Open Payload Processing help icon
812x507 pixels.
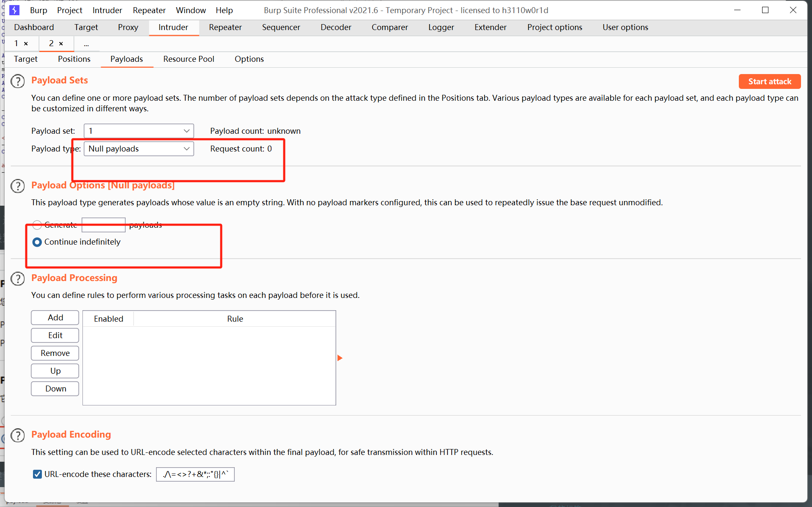[18, 278]
